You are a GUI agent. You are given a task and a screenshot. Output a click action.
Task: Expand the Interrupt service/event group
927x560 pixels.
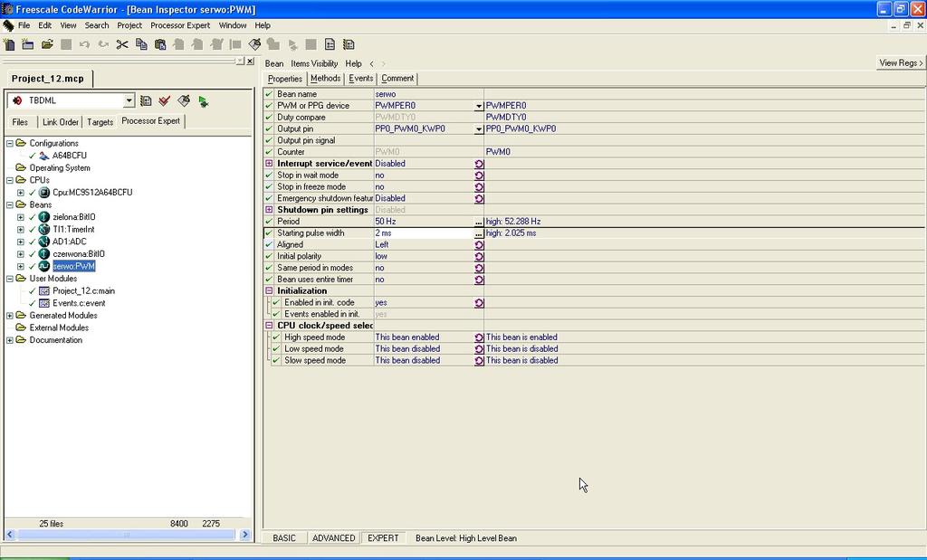(x=269, y=164)
